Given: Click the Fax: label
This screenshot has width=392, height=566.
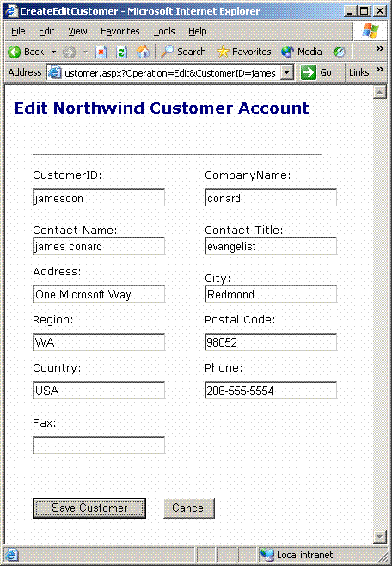Looking at the screenshot, I should click(45, 423).
